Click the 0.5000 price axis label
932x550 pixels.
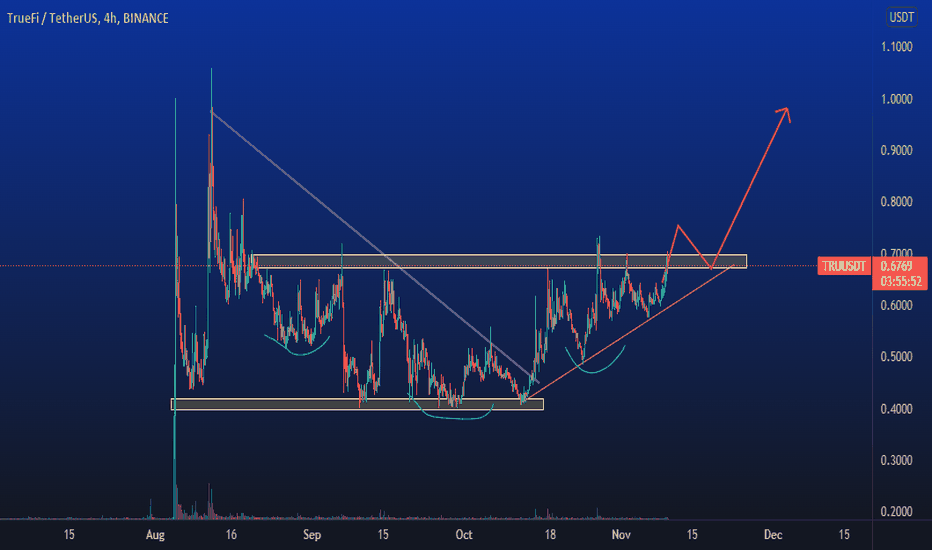pyautogui.click(x=896, y=357)
